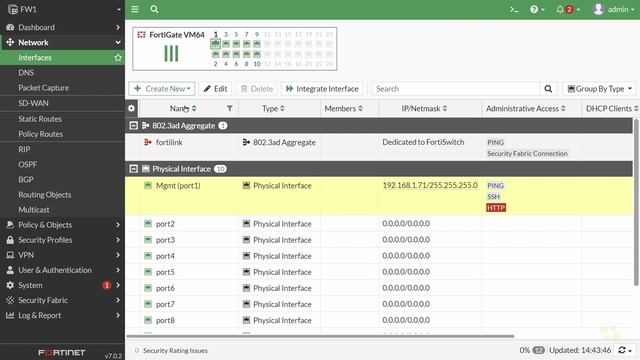Open the help question mark menu

click(x=537, y=9)
